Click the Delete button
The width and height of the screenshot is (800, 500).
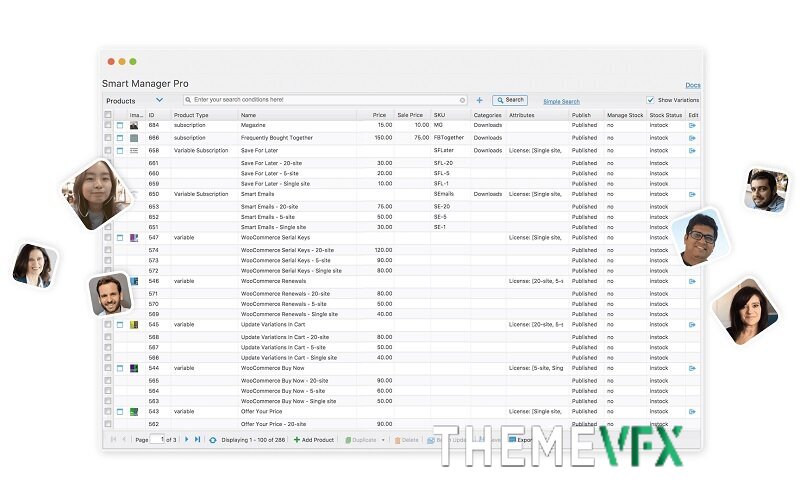pyautogui.click(x=407, y=440)
